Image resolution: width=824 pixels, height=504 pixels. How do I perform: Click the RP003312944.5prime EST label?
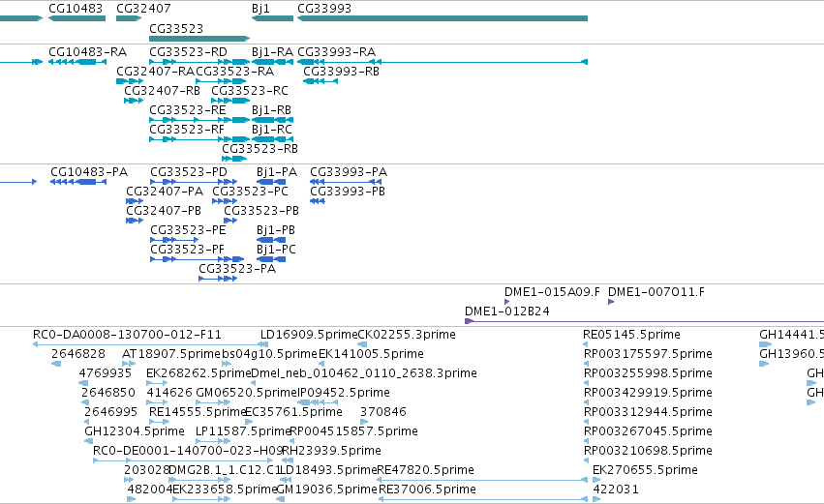(648, 413)
